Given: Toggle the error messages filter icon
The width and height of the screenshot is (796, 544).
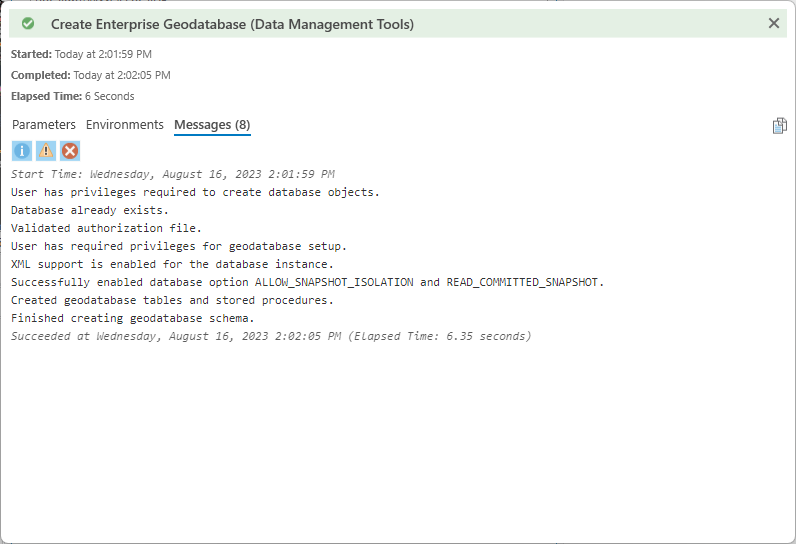Looking at the screenshot, I should click(x=70, y=151).
